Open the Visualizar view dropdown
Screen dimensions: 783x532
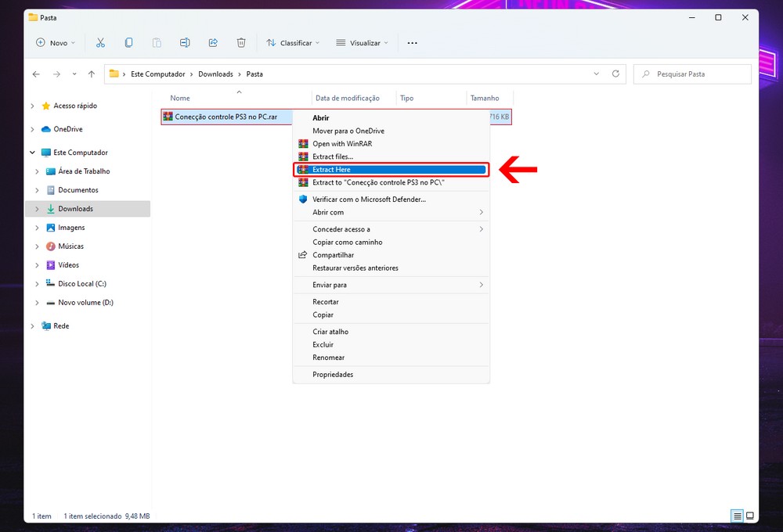pos(362,43)
